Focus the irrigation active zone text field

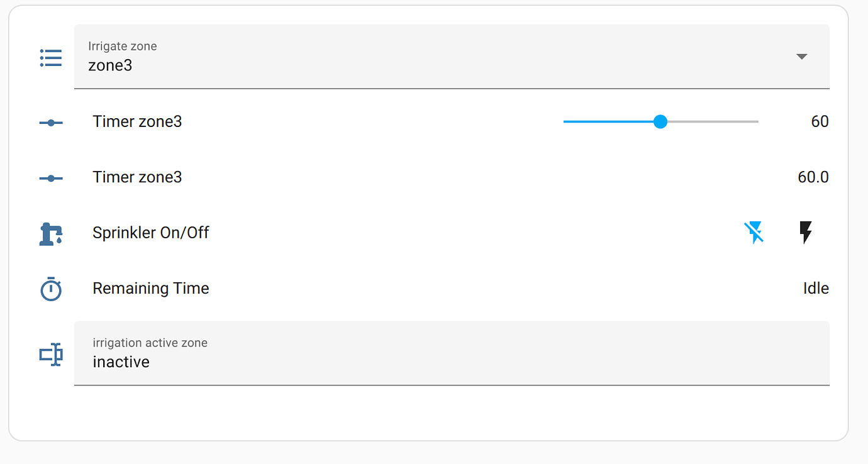click(x=440, y=362)
